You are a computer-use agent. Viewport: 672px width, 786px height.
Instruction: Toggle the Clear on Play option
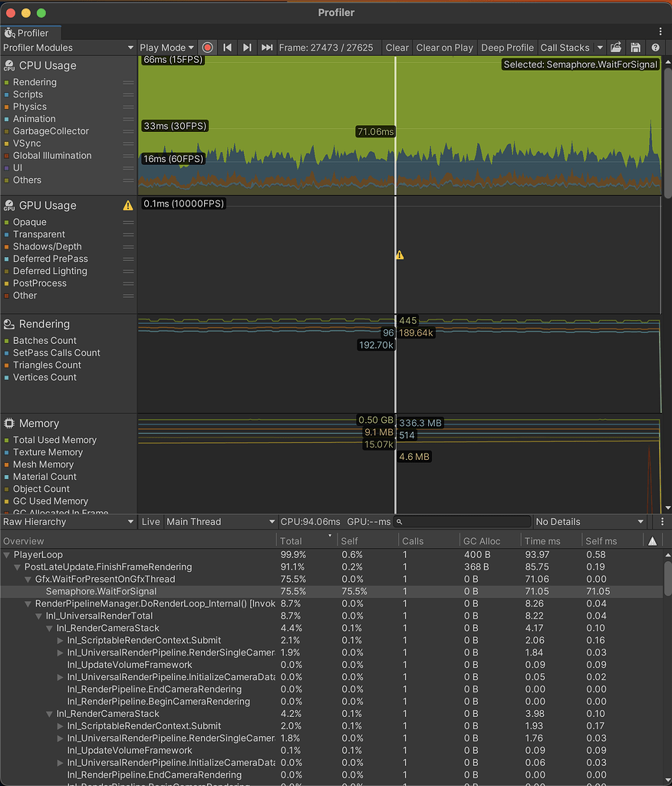point(444,48)
